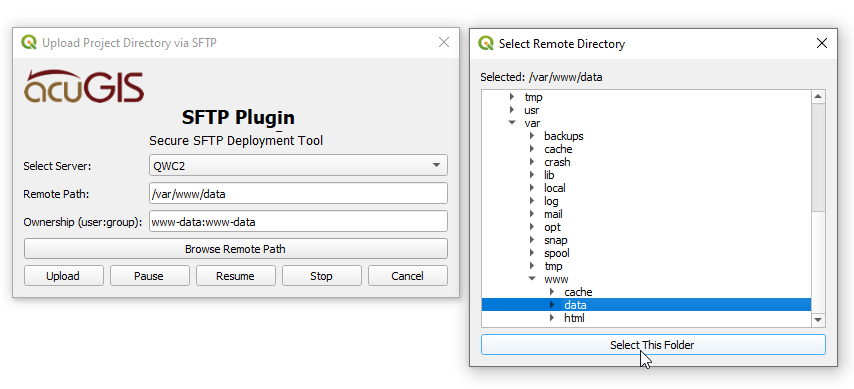Expand the snap folder arrow
Image resolution: width=854 pixels, height=389 pixels.
(x=532, y=240)
